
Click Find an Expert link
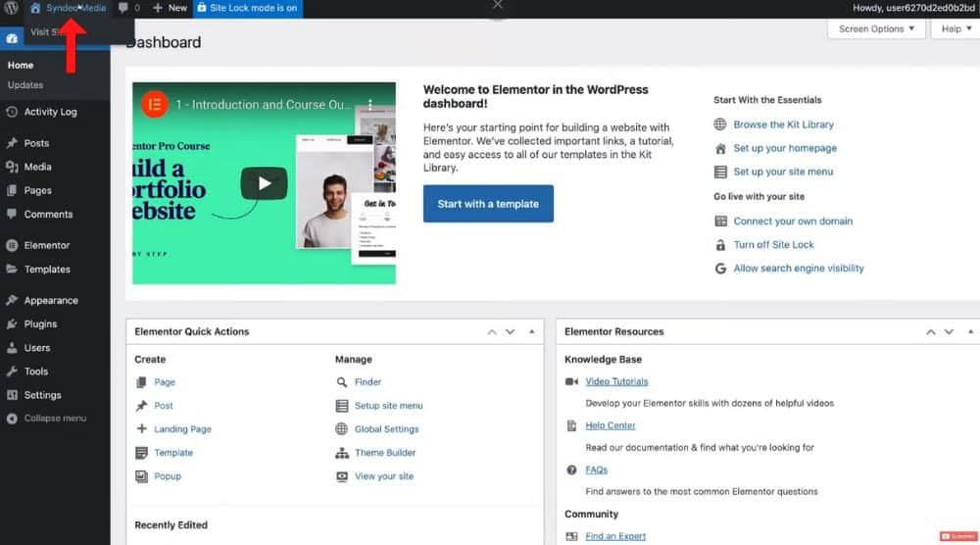615,536
